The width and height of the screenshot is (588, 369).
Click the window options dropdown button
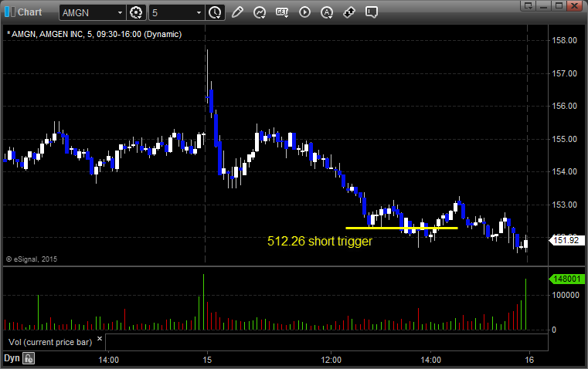click(x=529, y=5)
